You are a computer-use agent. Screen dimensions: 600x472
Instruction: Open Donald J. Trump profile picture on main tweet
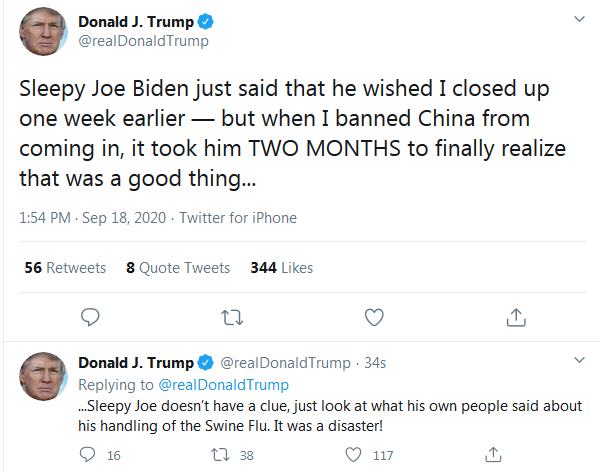point(43,31)
